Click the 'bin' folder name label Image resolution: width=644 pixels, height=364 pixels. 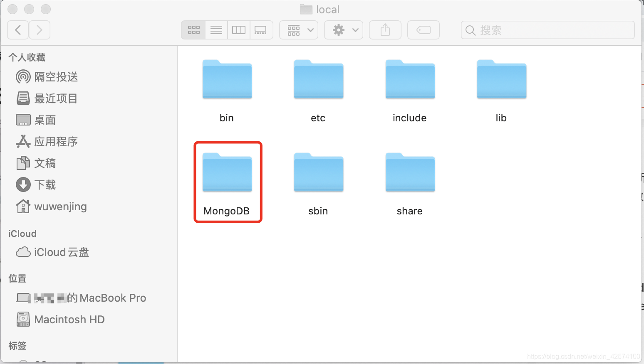pyautogui.click(x=227, y=118)
